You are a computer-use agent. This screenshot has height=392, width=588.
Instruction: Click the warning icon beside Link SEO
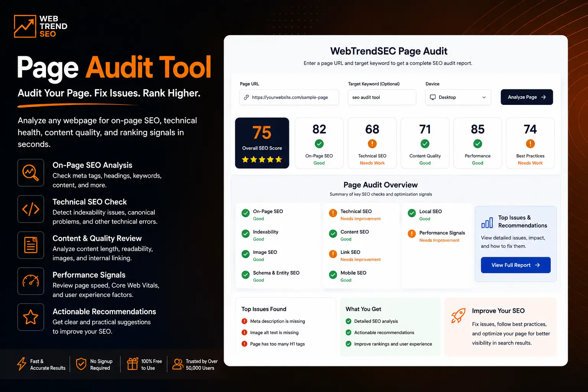point(333,254)
